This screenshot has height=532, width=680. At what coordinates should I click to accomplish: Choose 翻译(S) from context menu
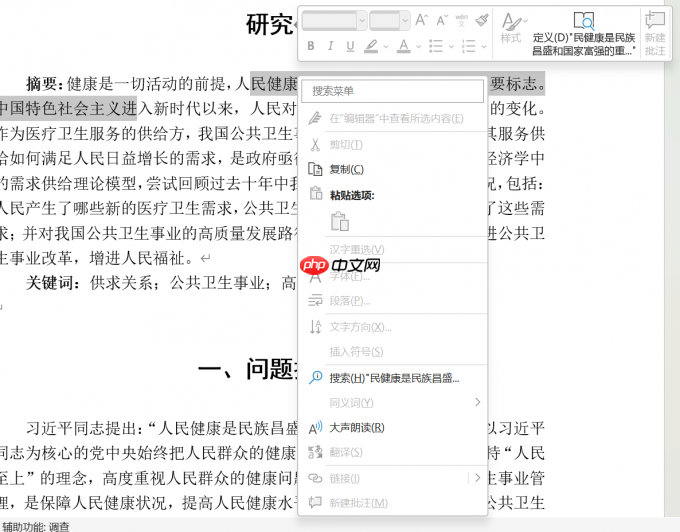[392, 452]
